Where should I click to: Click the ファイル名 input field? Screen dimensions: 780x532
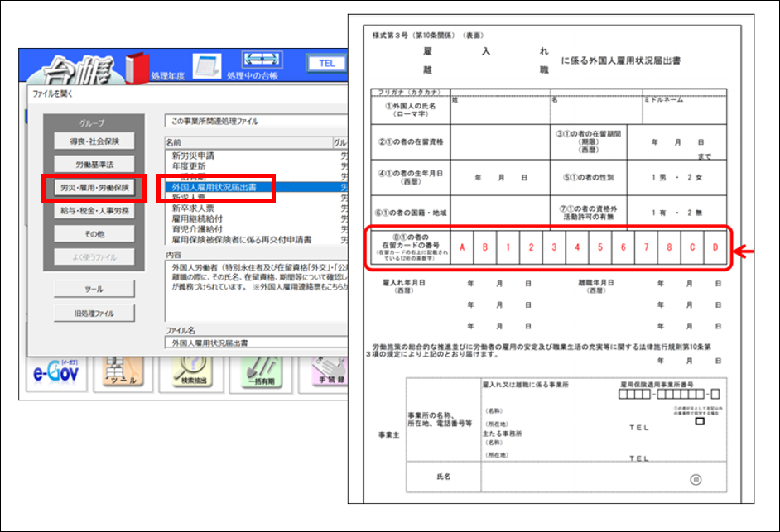coord(256,343)
